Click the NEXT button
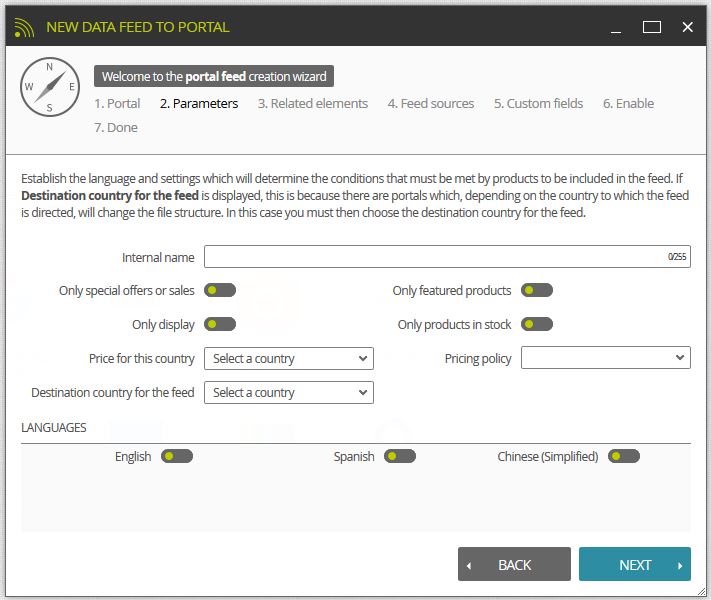 coord(635,564)
